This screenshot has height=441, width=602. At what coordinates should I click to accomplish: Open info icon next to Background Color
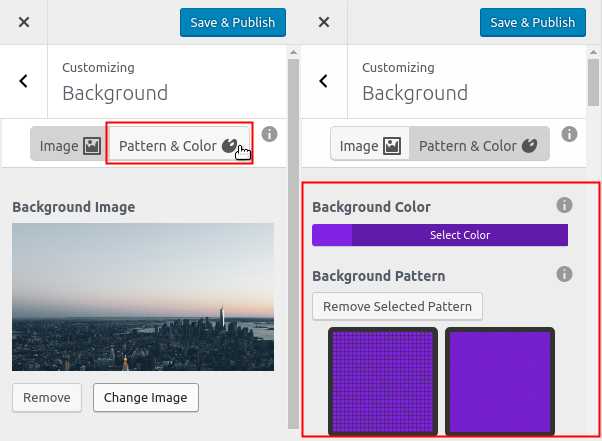pos(564,206)
